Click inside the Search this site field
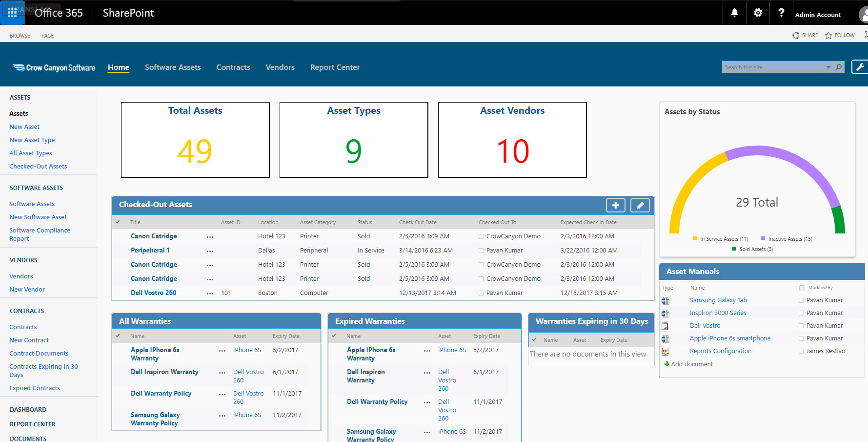This screenshot has width=868, height=442. (773, 67)
